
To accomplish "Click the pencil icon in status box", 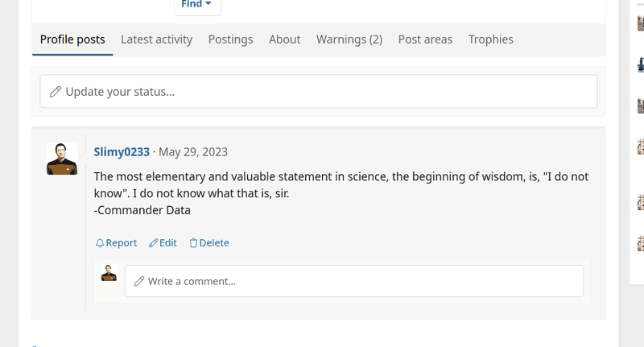I will (x=56, y=92).
